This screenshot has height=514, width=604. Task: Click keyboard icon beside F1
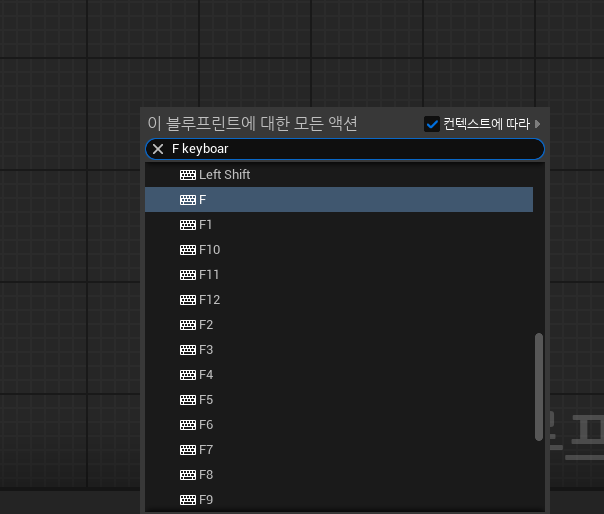click(188, 225)
